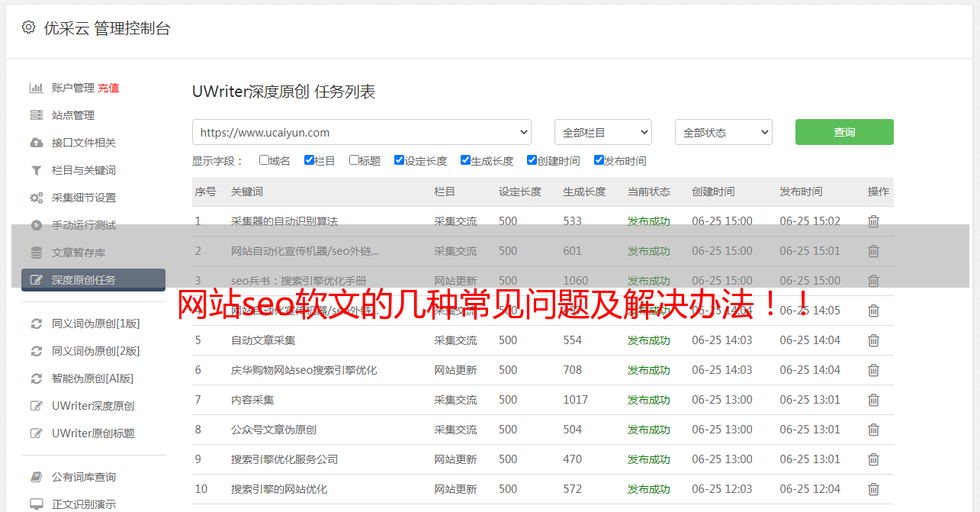Screen dimensions: 980x512
Task: Click the 发布时间 column header
Action: pyautogui.click(x=801, y=192)
